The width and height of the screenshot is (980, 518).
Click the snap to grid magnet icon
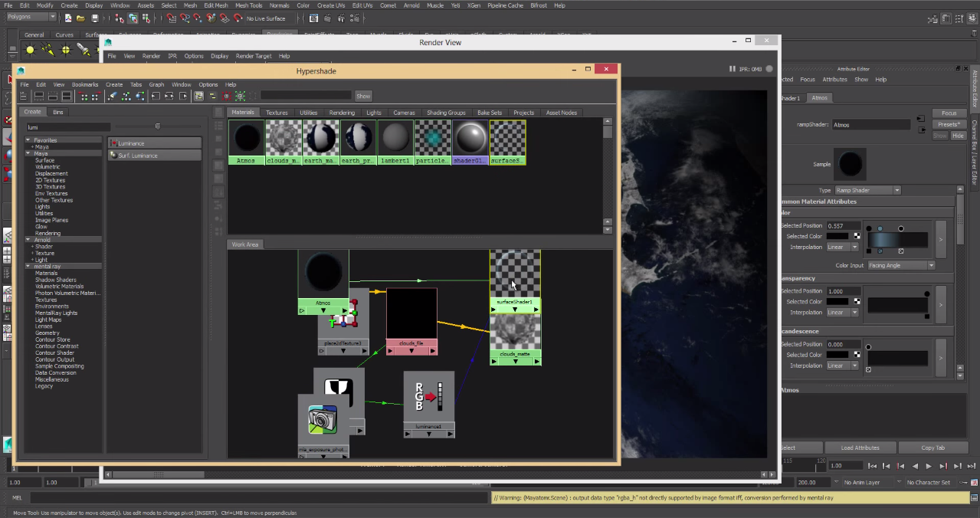point(171,18)
